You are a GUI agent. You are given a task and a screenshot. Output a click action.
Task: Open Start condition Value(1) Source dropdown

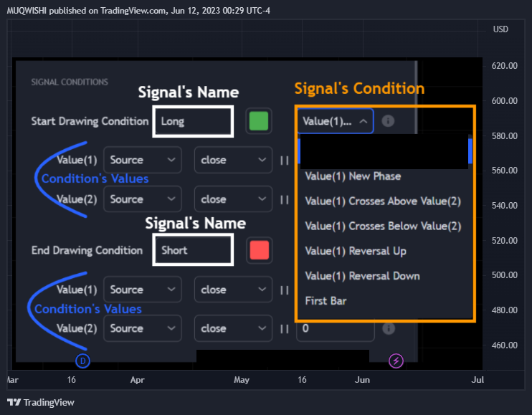click(x=143, y=160)
